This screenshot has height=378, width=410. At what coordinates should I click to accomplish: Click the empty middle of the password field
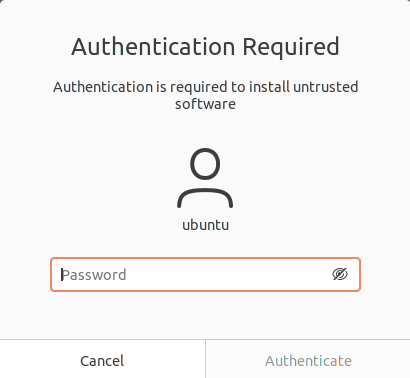tap(227, 275)
